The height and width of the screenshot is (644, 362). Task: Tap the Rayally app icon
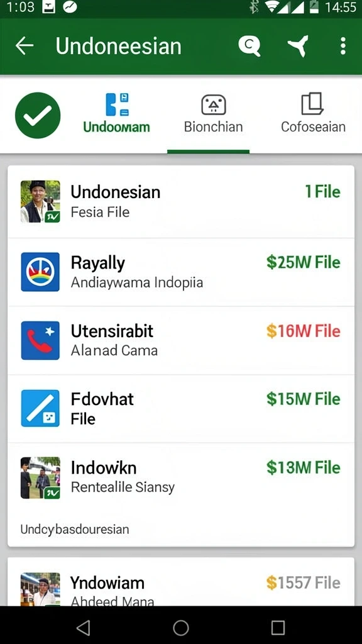[x=40, y=272]
